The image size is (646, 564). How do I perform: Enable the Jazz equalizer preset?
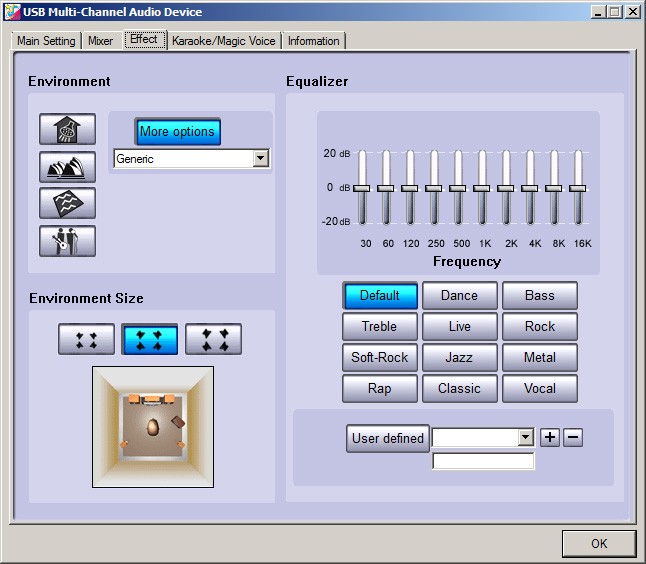click(459, 358)
